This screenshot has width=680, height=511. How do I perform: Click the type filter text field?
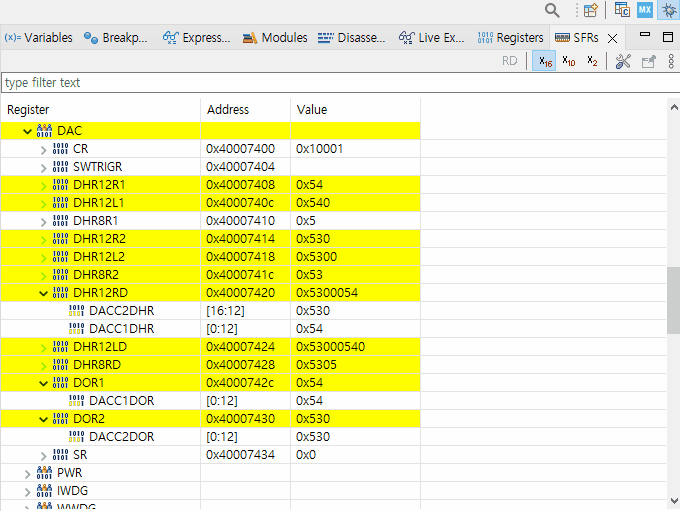click(x=340, y=82)
